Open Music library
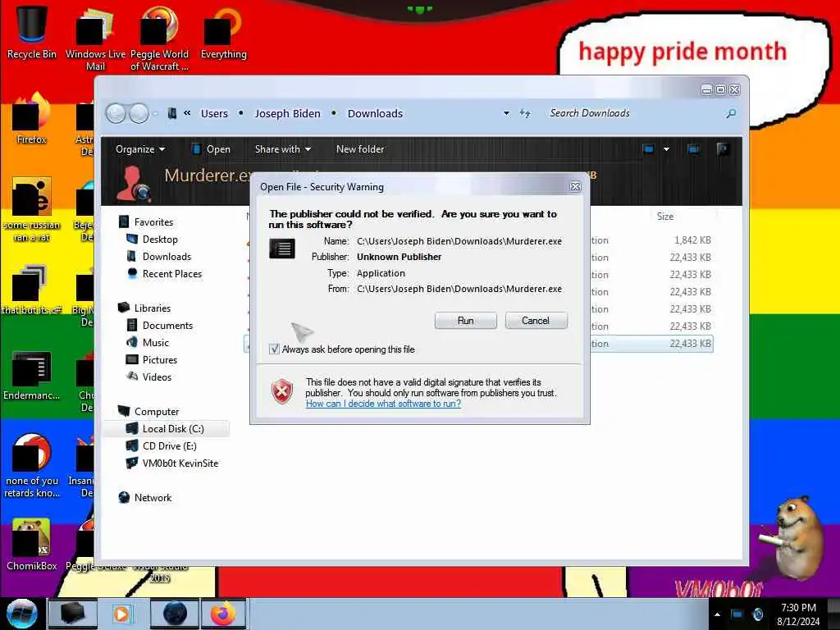The image size is (840, 630). tap(155, 342)
